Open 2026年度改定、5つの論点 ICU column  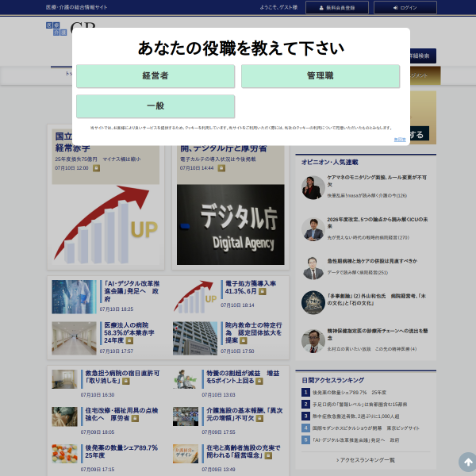[378, 223]
